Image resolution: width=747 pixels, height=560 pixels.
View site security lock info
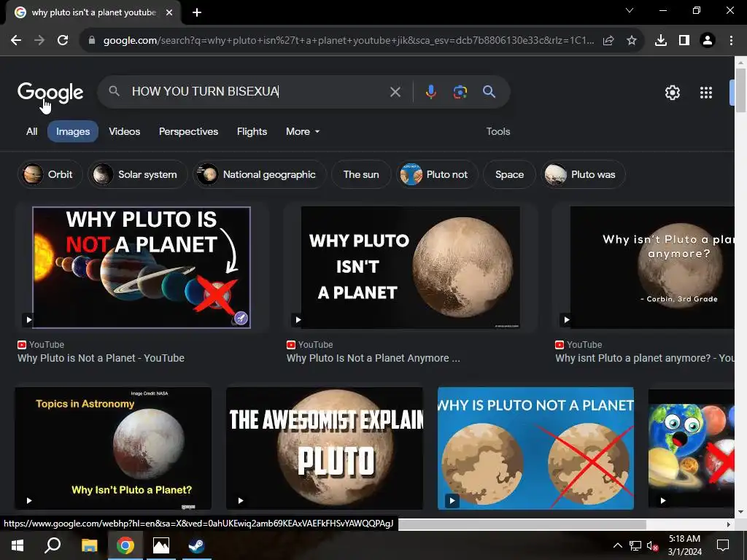click(x=92, y=41)
